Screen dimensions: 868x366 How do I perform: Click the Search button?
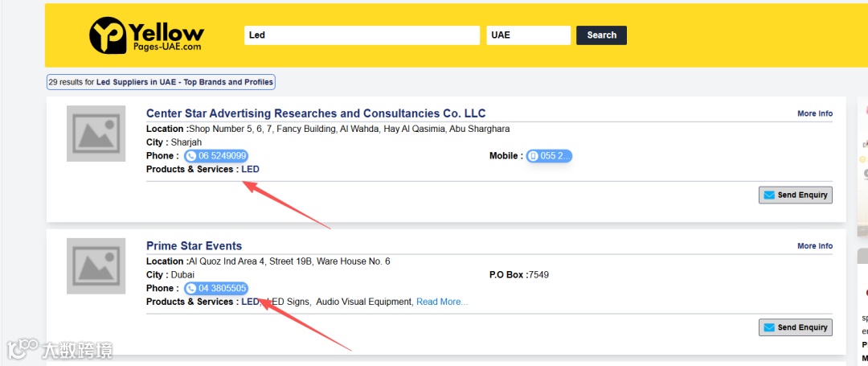pos(601,35)
